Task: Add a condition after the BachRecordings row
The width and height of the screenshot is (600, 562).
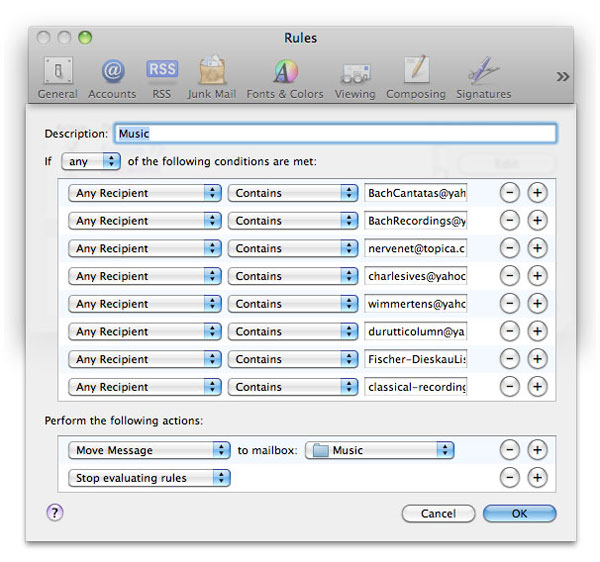Action: 537,220
